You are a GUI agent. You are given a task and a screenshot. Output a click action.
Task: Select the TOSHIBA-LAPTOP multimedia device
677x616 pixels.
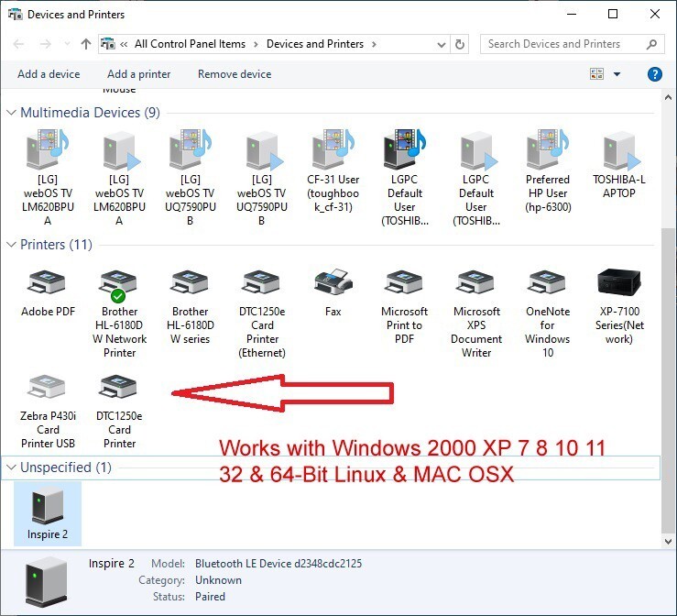618,154
